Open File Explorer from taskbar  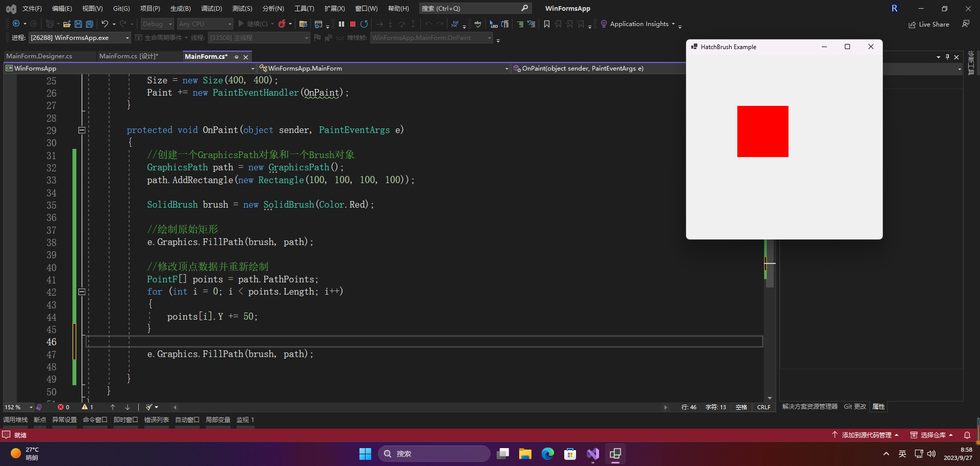click(x=525, y=454)
